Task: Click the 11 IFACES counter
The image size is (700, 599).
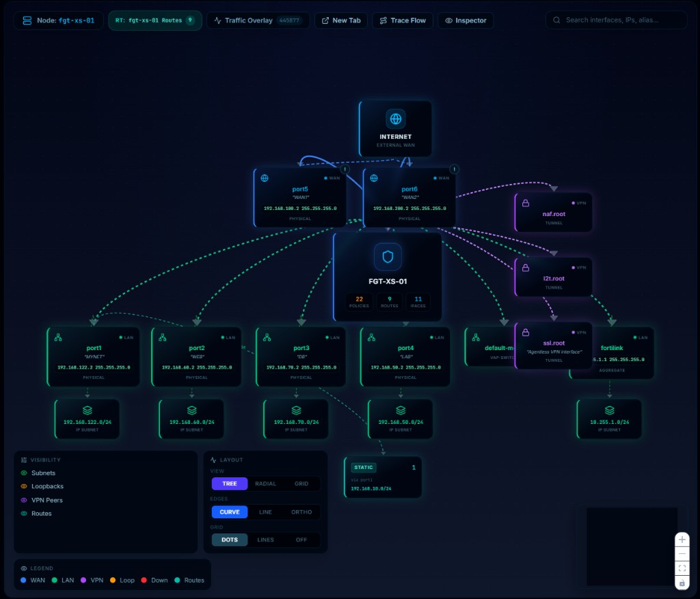Action: 418,302
